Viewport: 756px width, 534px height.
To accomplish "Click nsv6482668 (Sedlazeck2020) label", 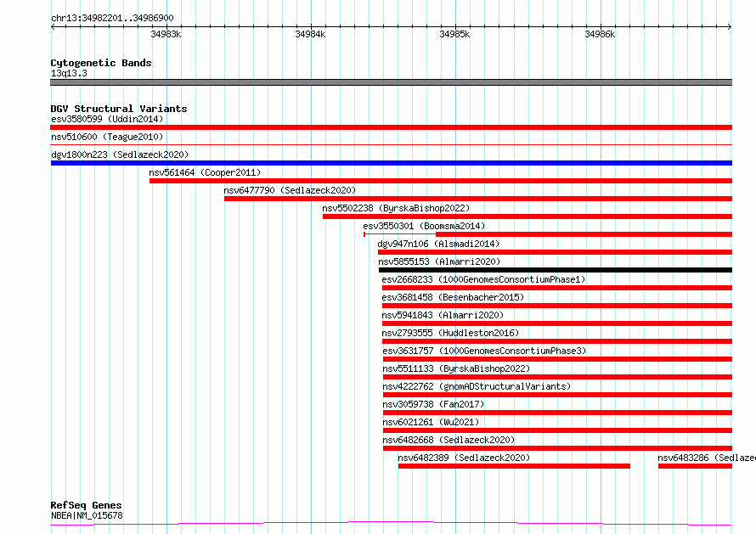I will point(449,440).
